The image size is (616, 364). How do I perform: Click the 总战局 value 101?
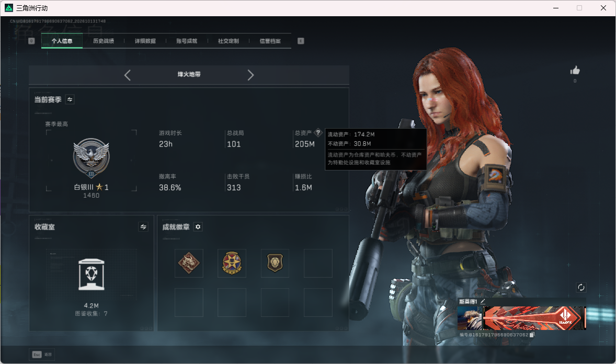point(234,144)
